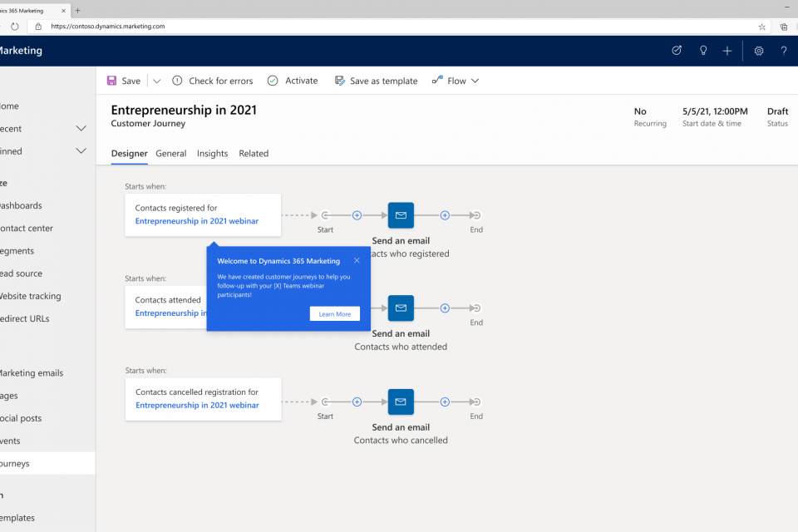
Task: Open Entrepreneurship in 2021 webinar link for registered contacts
Action: click(197, 221)
